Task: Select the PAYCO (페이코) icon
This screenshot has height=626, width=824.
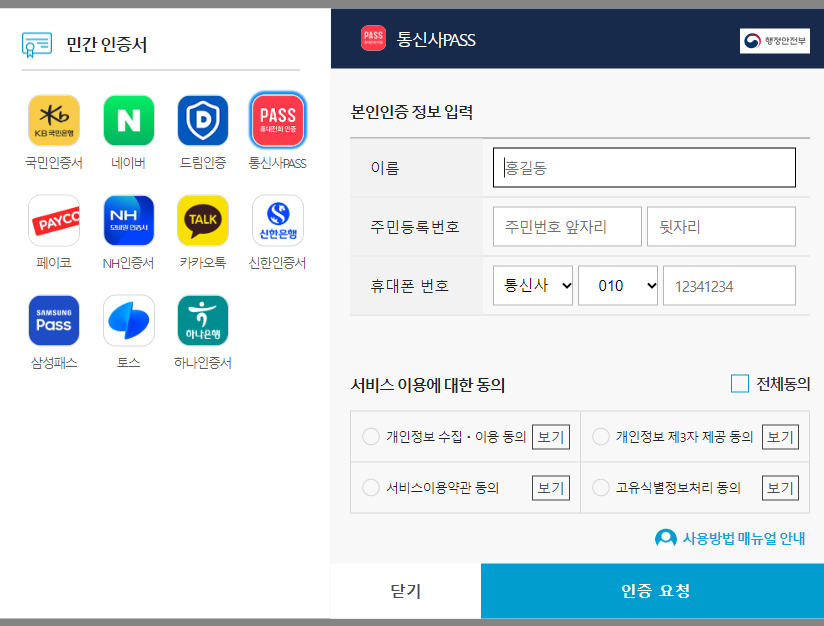Action: point(54,220)
